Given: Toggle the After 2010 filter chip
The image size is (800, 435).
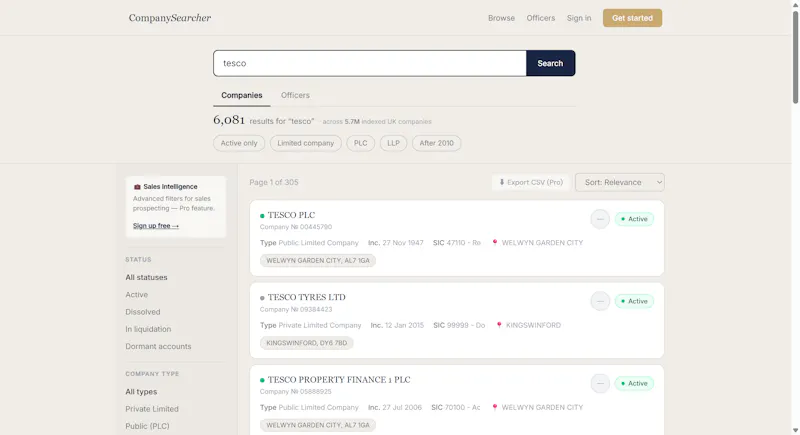Looking at the screenshot, I should [x=437, y=143].
